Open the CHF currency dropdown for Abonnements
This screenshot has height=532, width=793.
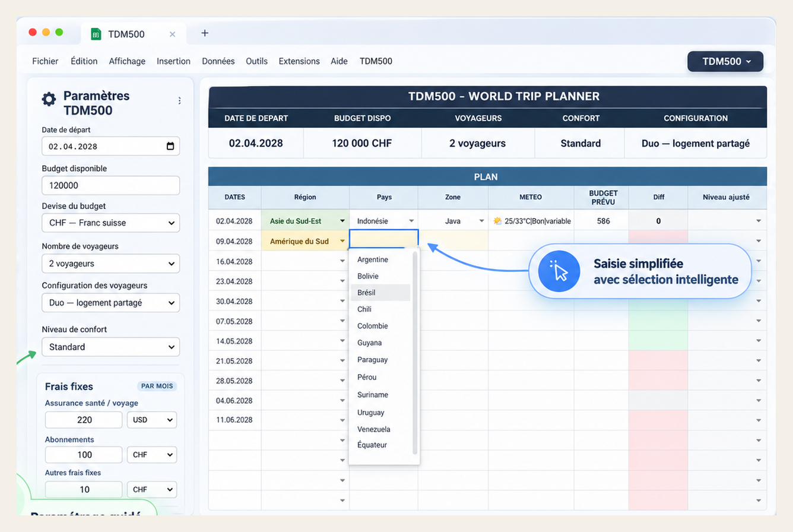tap(152, 455)
